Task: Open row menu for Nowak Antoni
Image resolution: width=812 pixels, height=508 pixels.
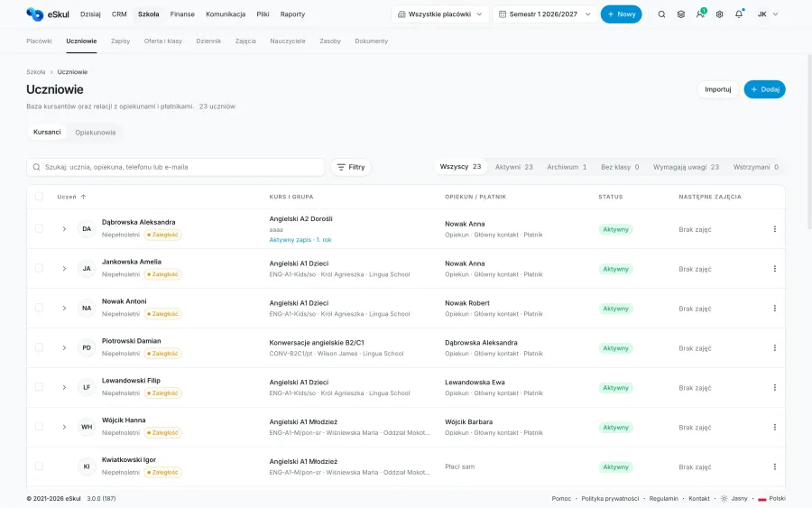Action: tap(775, 308)
